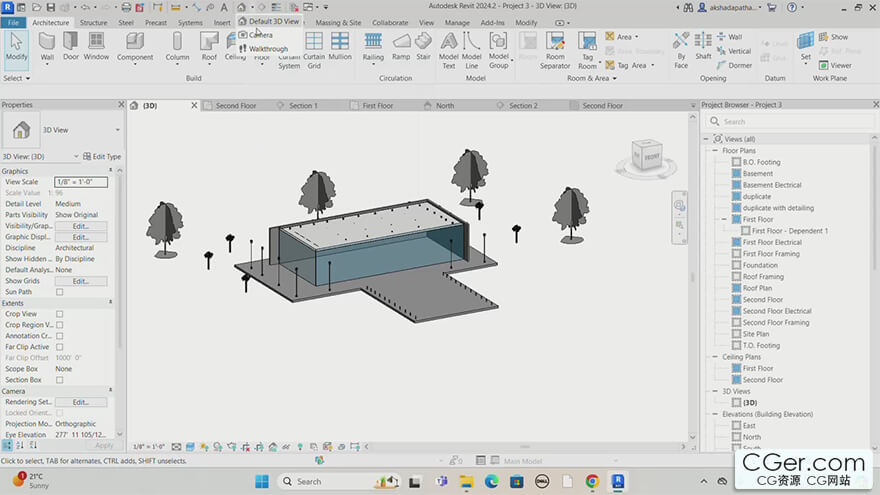The height and width of the screenshot is (495, 880).
Task: Click the Project Browser search field
Action: click(x=781, y=122)
